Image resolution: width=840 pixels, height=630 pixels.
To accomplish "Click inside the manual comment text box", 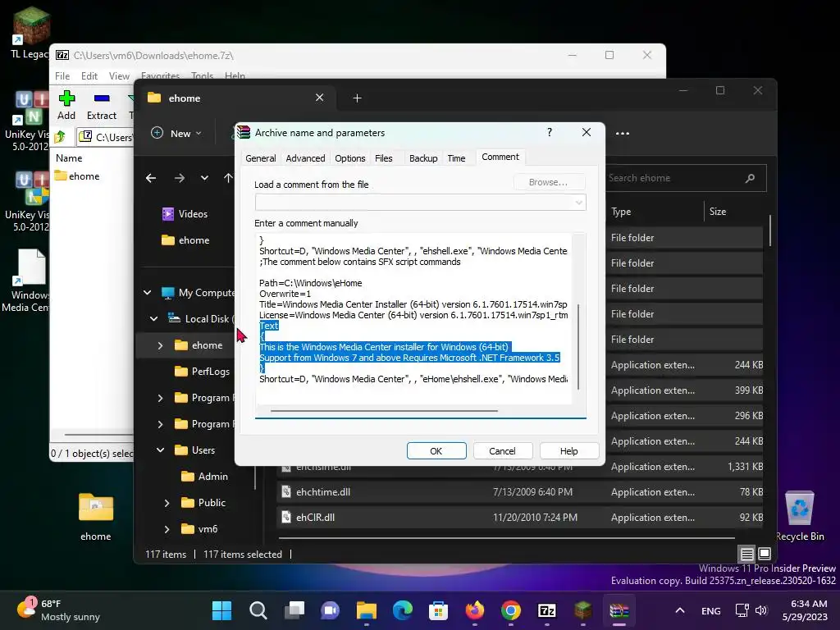I will coord(413,319).
